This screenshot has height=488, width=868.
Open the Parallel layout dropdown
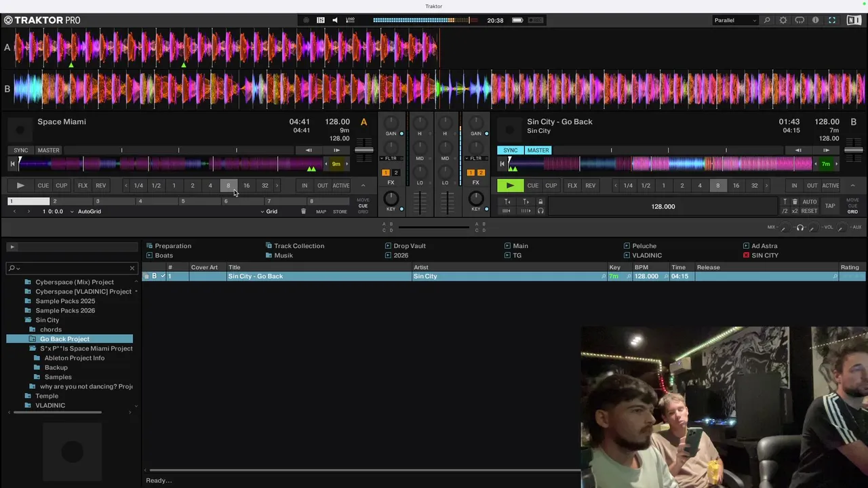coord(734,20)
